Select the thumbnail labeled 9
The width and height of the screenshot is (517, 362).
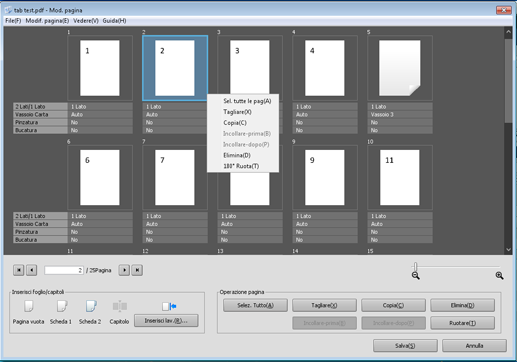tap(325, 177)
